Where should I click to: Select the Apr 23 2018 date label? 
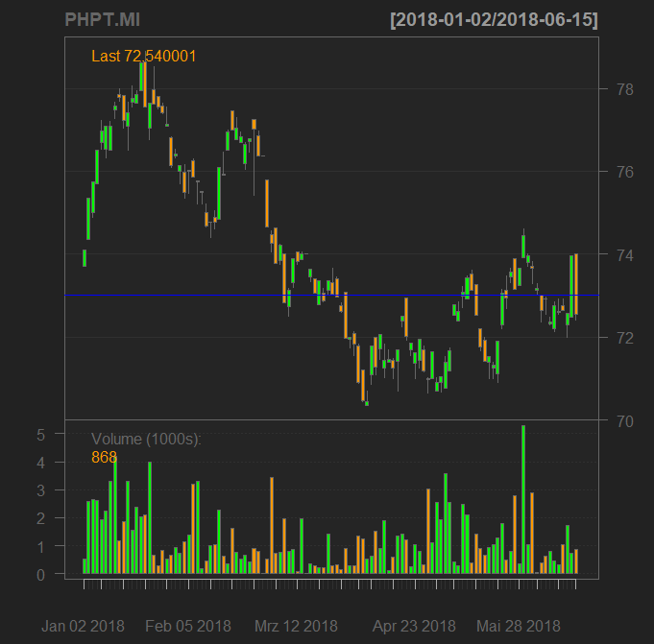point(414,626)
